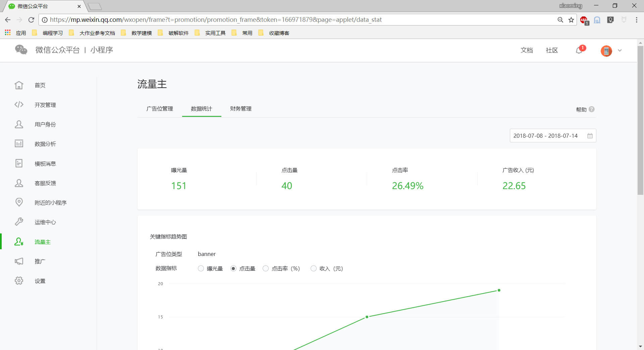644x350 pixels.
Task: Open the new tab button in Chrome
Action: tap(95, 6)
